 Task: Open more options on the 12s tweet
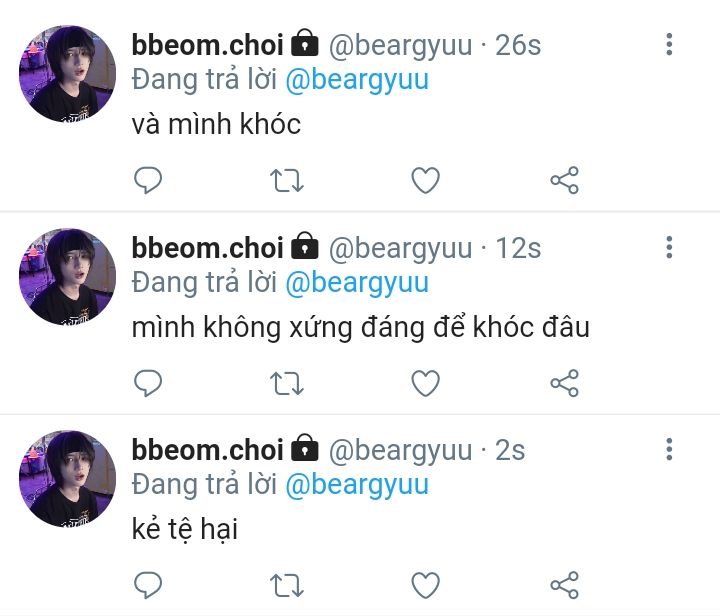click(669, 246)
